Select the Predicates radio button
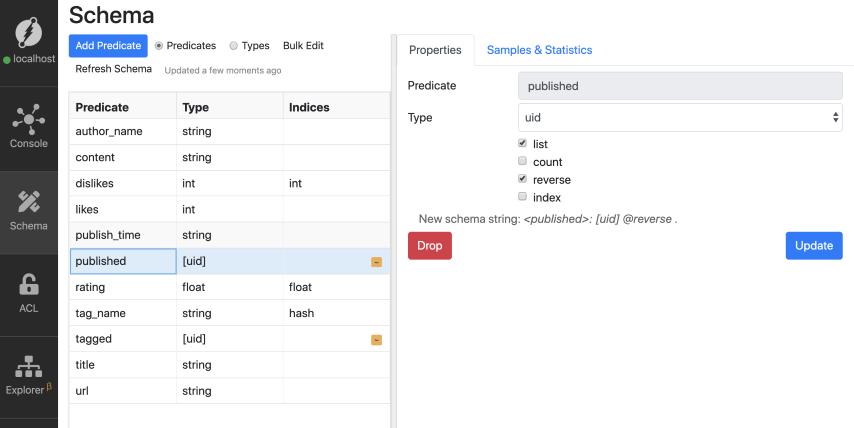This screenshot has height=428, width=854. [x=159, y=46]
